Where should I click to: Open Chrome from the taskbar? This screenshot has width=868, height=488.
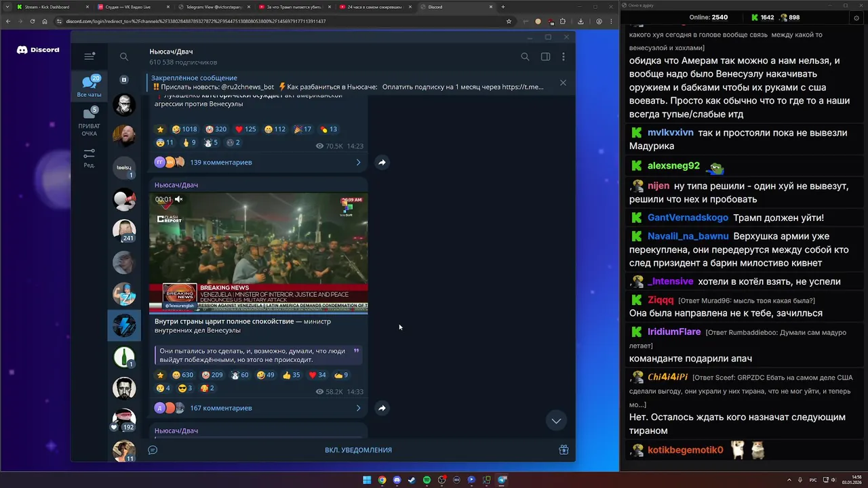pyautogui.click(x=382, y=480)
